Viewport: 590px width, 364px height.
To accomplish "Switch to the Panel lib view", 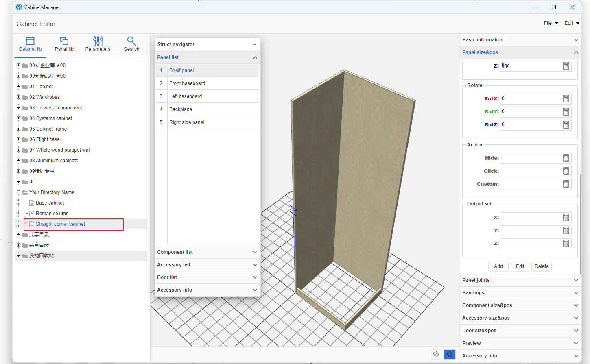I will coord(64,44).
